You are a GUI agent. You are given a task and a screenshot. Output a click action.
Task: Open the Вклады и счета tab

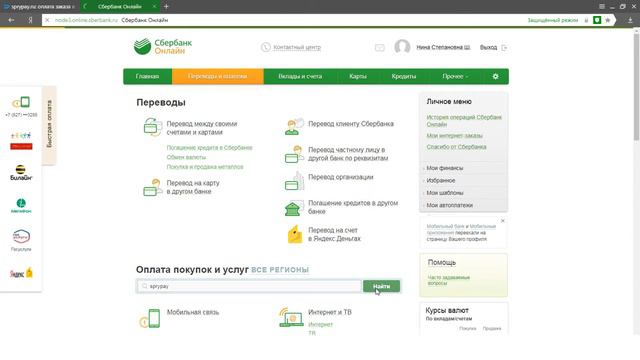300,76
